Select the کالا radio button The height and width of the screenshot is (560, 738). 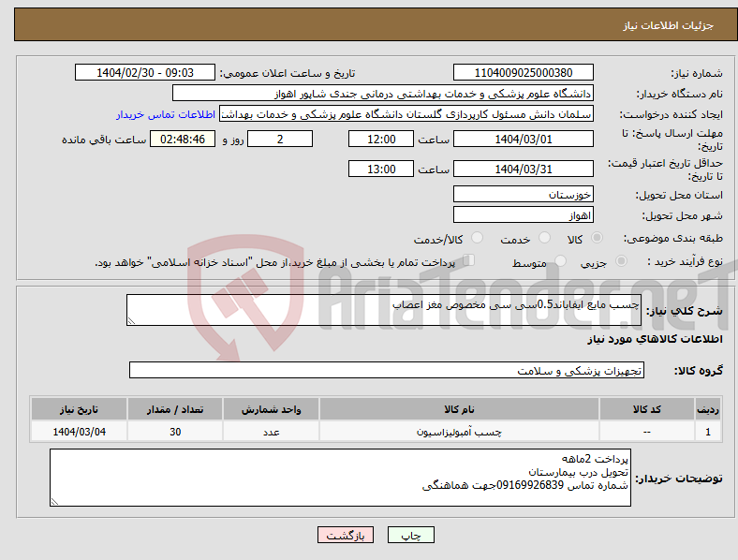(x=597, y=238)
